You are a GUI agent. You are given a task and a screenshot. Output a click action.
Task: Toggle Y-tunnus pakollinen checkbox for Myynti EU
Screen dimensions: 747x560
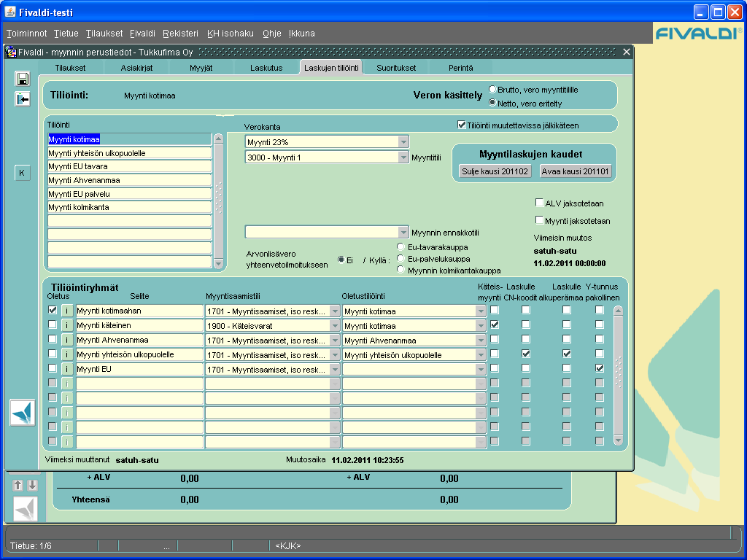(600, 368)
